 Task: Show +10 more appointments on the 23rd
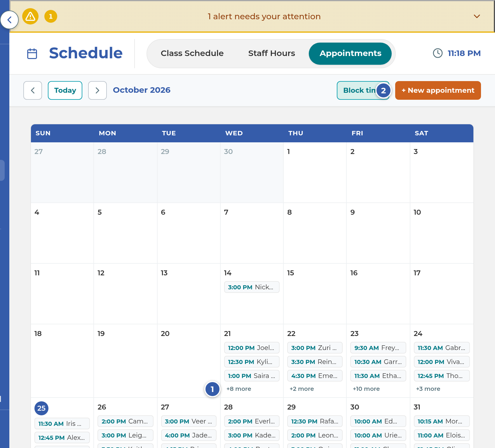point(366,389)
